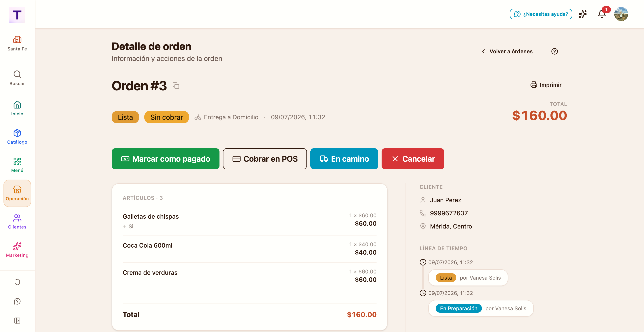Click the person icon beside Juan Perez
The height and width of the screenshot is (332, 644).
(x=423, y=200)
